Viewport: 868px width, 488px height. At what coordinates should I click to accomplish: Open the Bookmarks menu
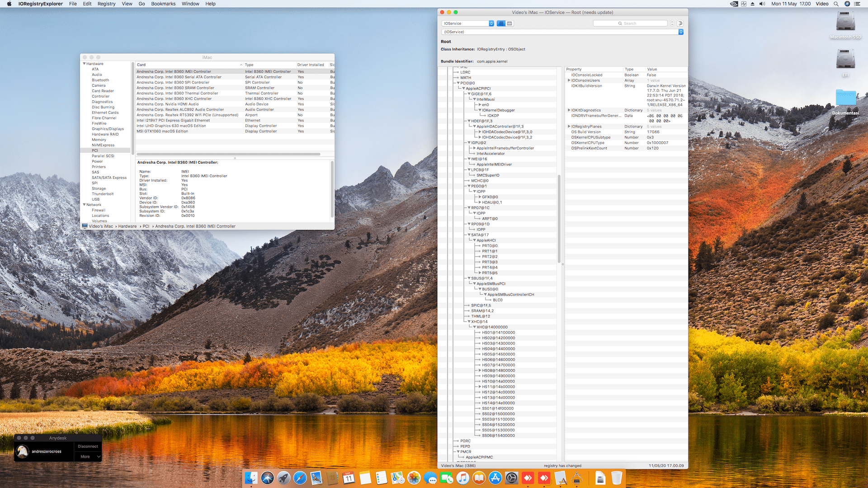tap(163, 4)
